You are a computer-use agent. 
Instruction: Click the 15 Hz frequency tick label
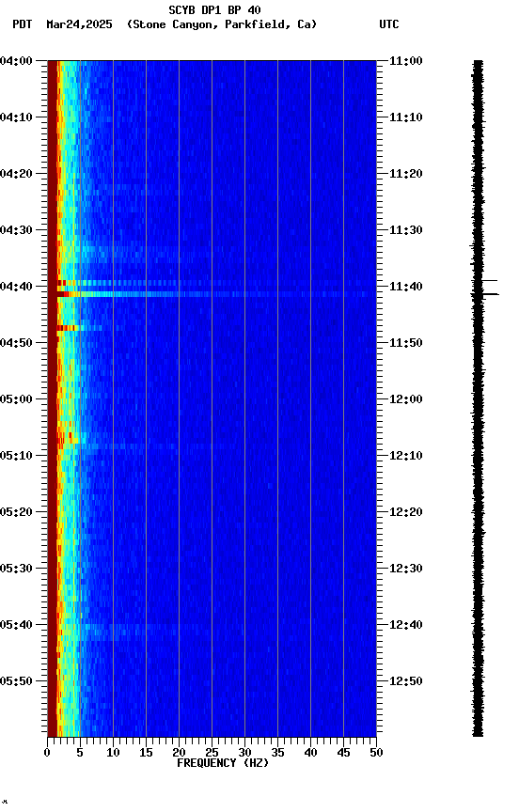coord(146,753)
